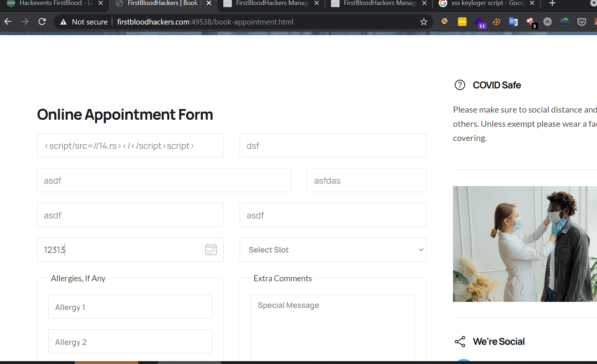Click the We're Social heading text
Screen dimensions: 597x364
click(x=499, y=342)
